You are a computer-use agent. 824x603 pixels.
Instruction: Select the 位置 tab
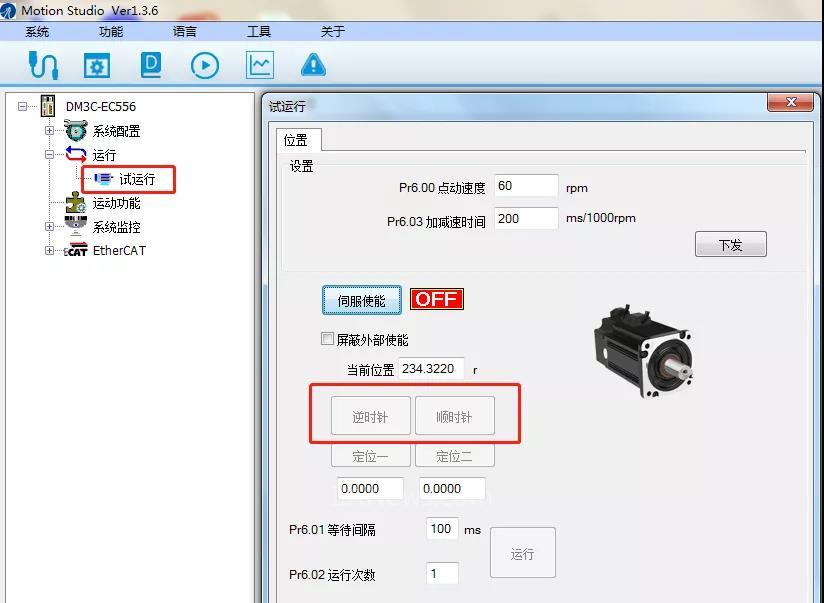296,140
